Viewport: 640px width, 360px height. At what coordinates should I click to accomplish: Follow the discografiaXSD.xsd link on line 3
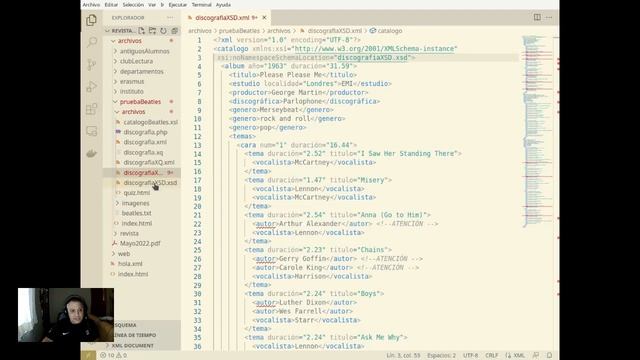pyautogui.click(x=372, y=58)
